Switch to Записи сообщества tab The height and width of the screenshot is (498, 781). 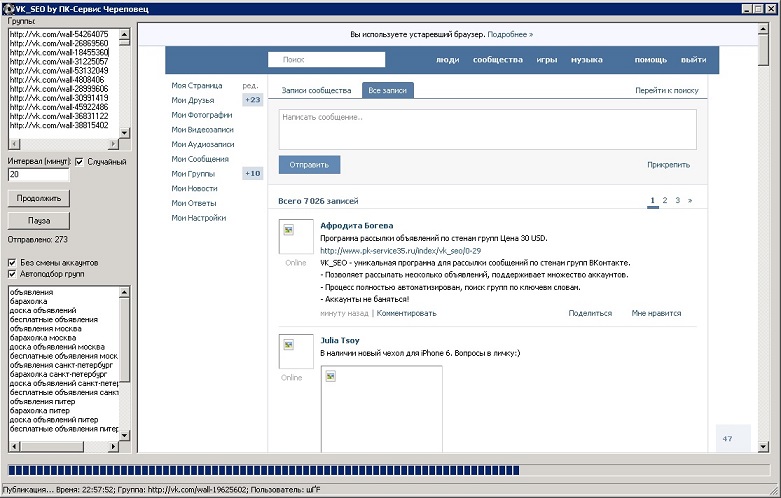316,90
